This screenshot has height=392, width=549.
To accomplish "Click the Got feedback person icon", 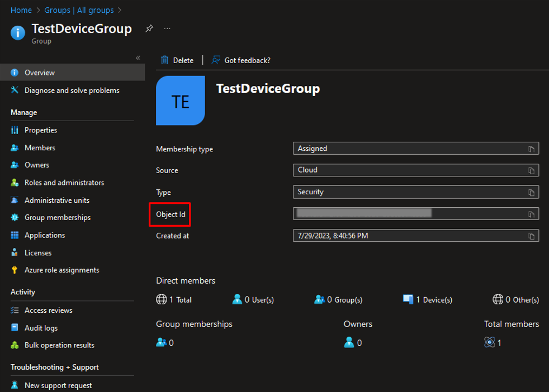I will [216, 60].
